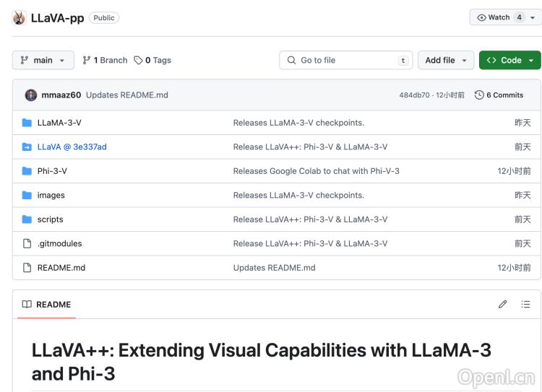Click the LLaVA submodule folder icon
The height and width of the screenshot is (392, 542).
[27, 147]
